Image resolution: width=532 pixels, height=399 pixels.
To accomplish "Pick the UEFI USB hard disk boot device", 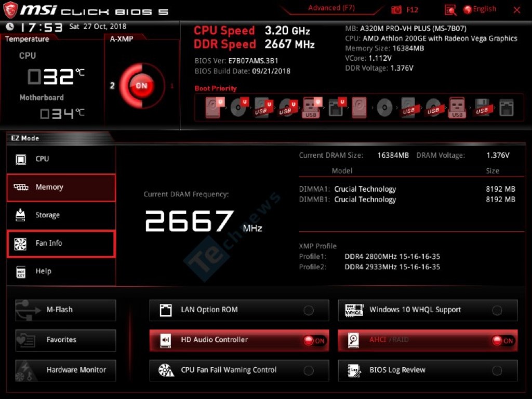I will click(263, 108).
